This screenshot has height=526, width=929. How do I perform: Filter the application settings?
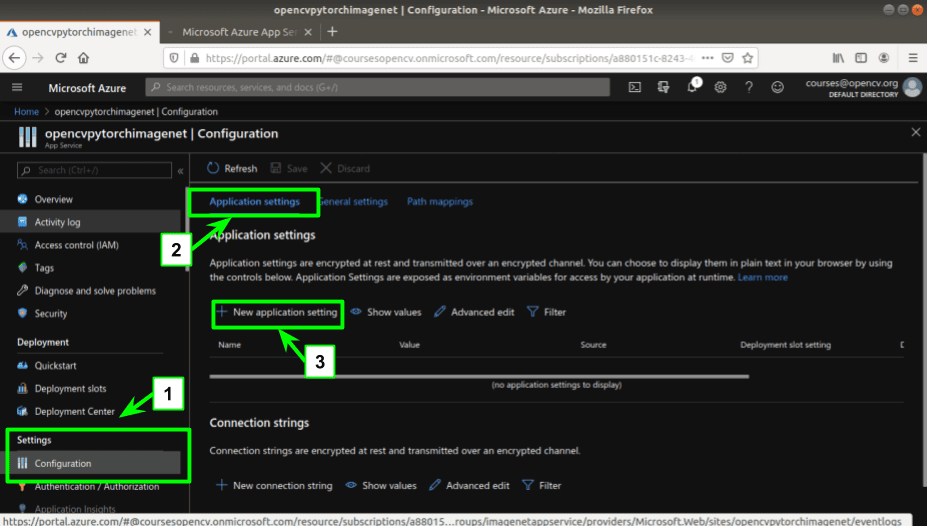coord(546,312)
